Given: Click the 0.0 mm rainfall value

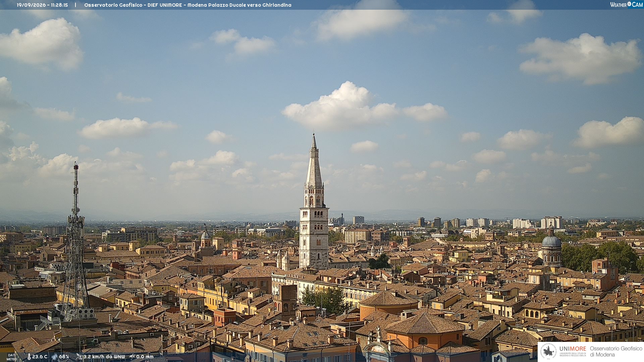Looking at the screenshot, I should 145,357.
